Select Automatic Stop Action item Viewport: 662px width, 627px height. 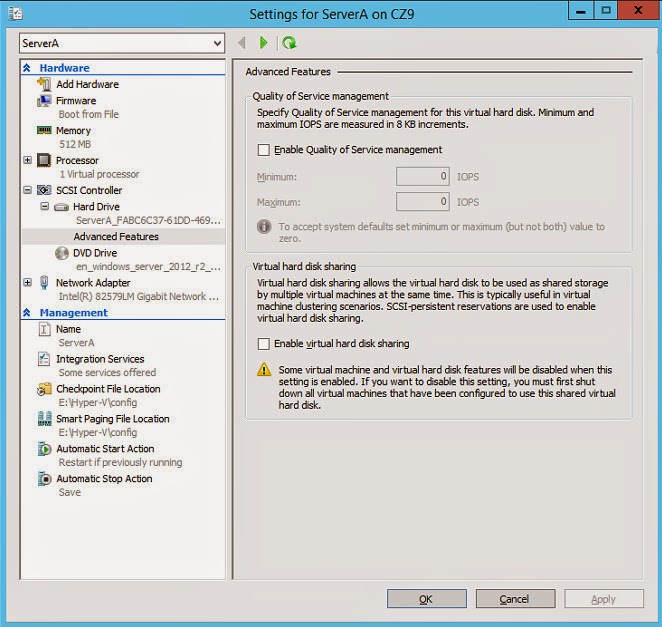(104, 479)
